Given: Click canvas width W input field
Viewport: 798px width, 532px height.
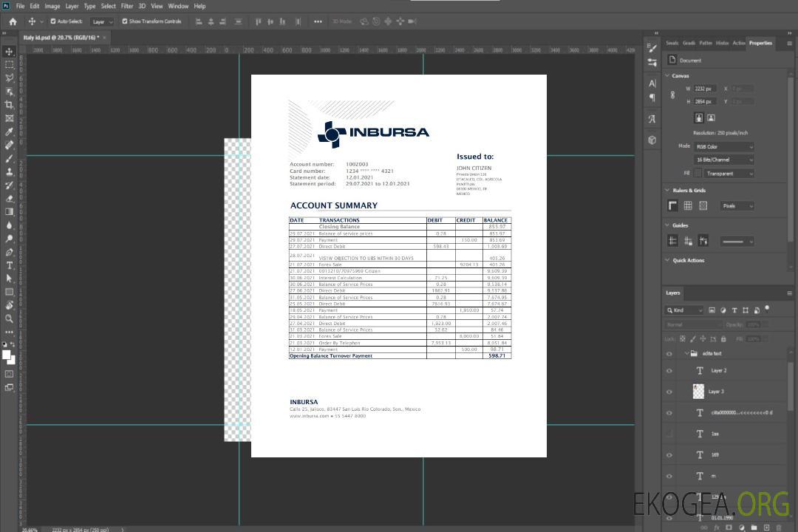Looking at the screenshot, I should (705, 89).
